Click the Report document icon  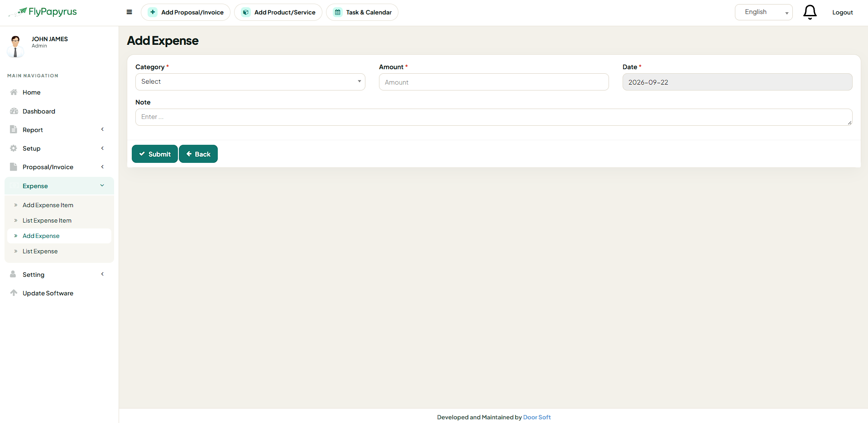pyautogui.click(x=14, y=130)
